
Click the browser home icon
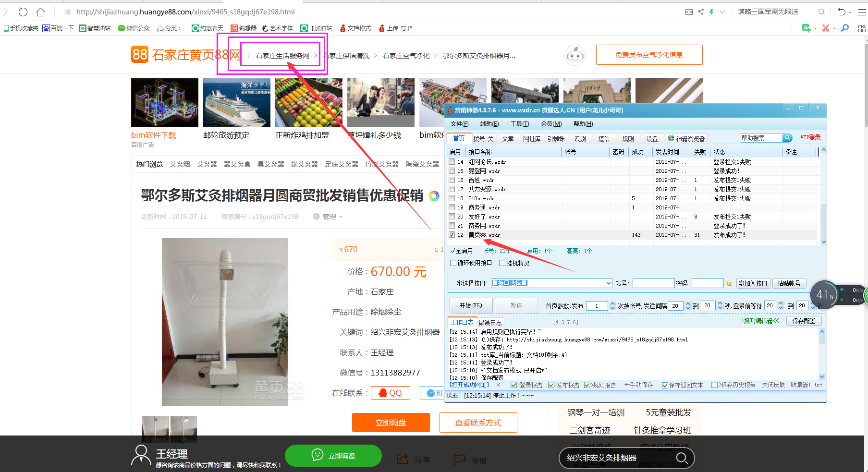pos(41,12)
